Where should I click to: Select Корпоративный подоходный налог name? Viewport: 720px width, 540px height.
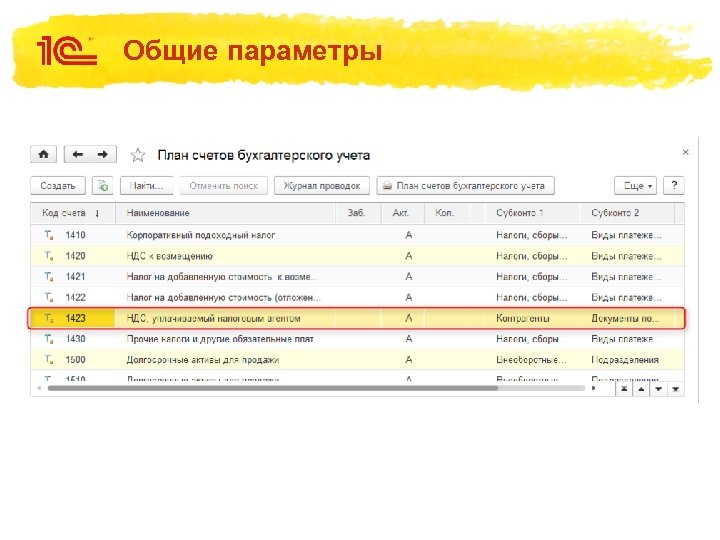point(201,235)
